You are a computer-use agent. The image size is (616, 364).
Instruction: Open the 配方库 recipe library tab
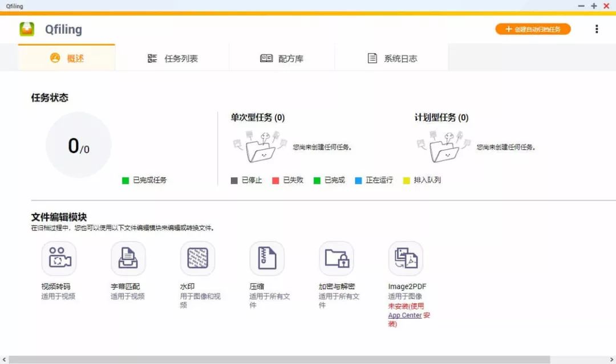pyautogui.click(x=282, y=59)
